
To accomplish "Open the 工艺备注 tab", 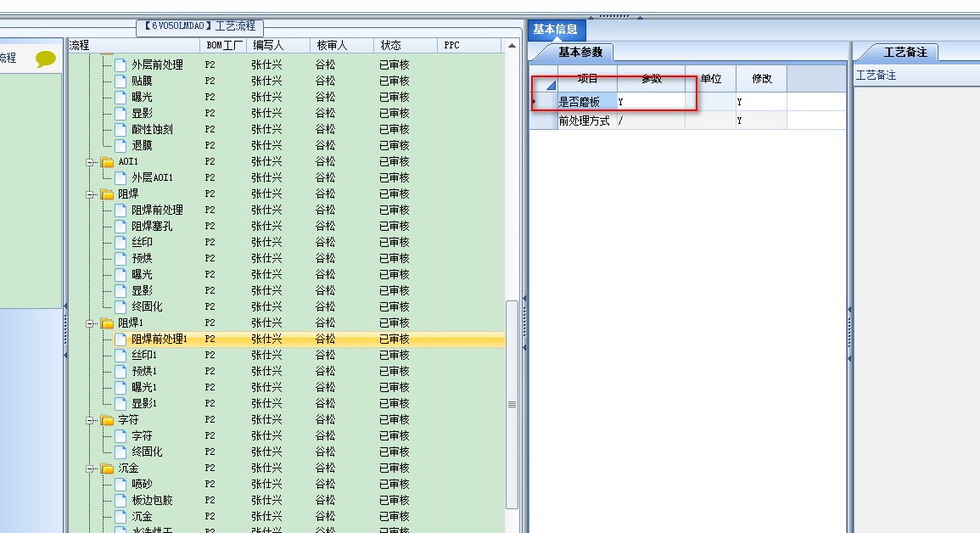I will pos(905,53).
